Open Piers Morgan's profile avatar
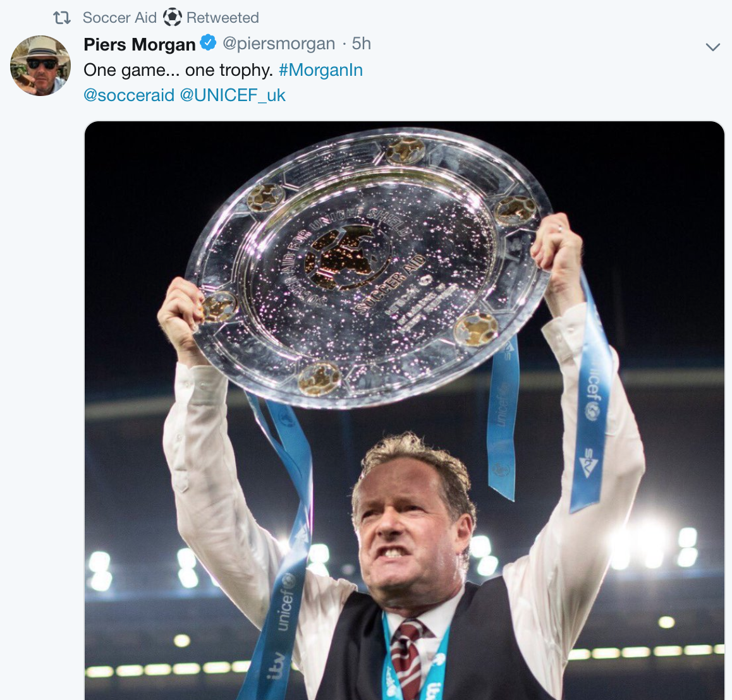 coord(40,65)
